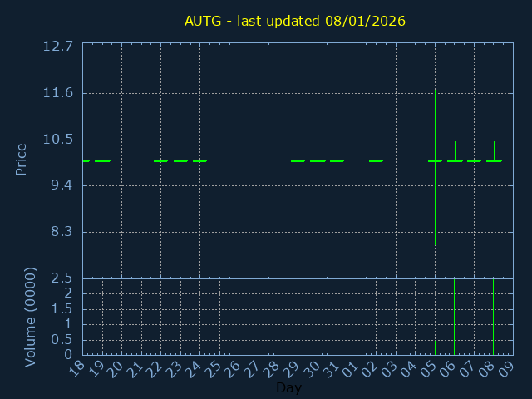Select day 05 on the date axis
This screenshot has width=532, height=399.
430,368
